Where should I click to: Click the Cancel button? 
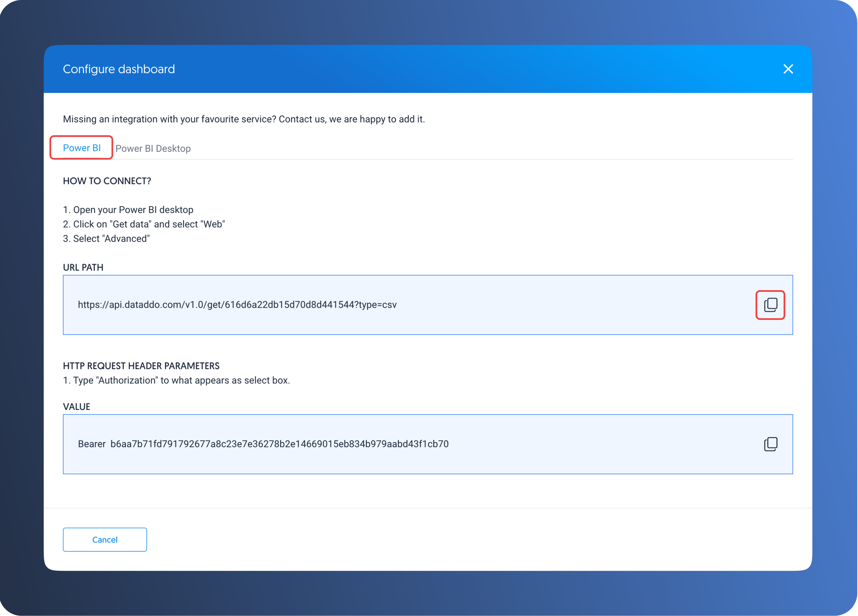click(105, 540)
